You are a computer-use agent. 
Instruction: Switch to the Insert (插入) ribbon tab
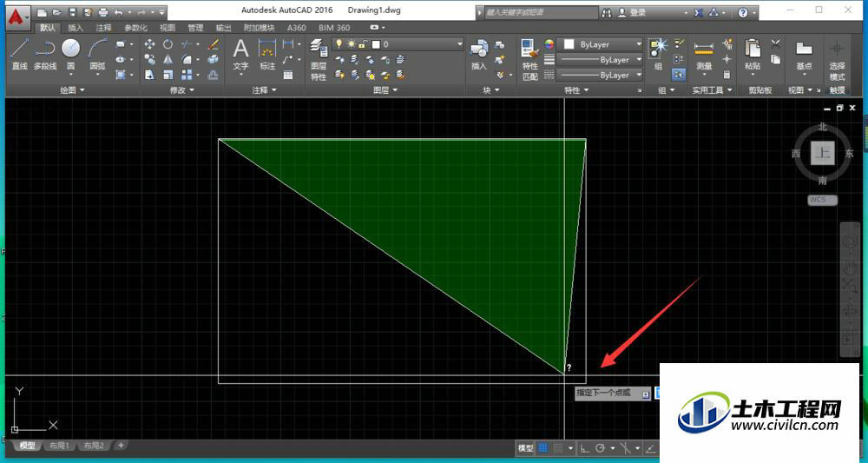(76, 28)
